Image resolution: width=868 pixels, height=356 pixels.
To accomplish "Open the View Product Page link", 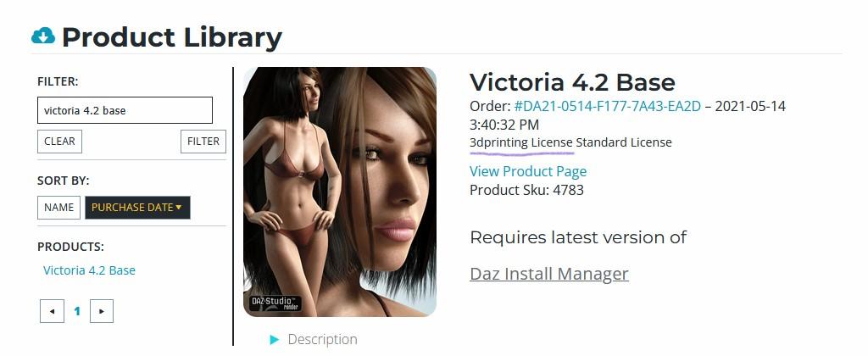I will [x=528, y=171].
